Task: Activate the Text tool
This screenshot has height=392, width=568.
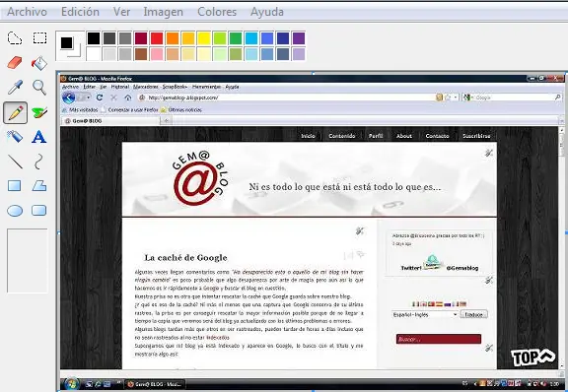Action: coord(39,137)
